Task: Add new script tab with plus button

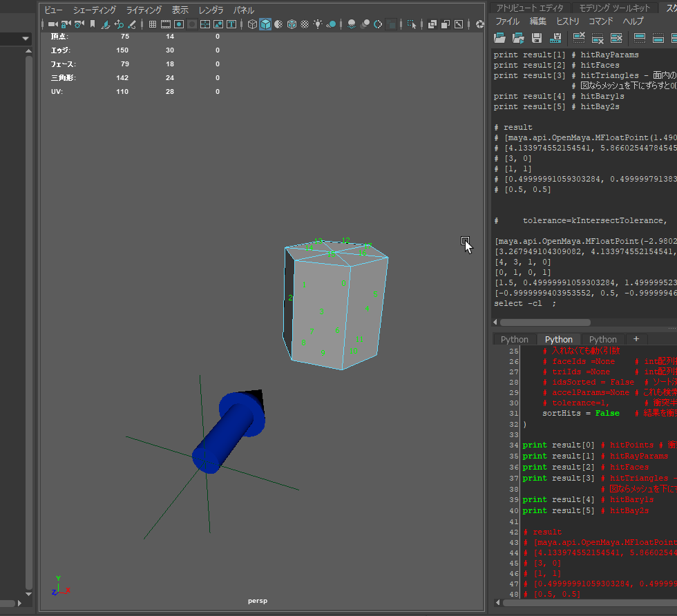Action: point(636,339)
